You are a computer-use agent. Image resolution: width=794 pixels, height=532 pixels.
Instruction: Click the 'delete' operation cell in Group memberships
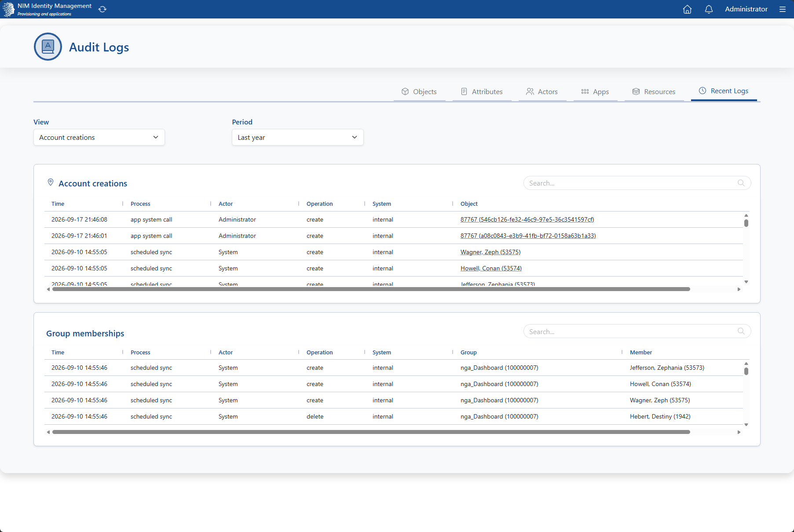click(x=315, y=416)
